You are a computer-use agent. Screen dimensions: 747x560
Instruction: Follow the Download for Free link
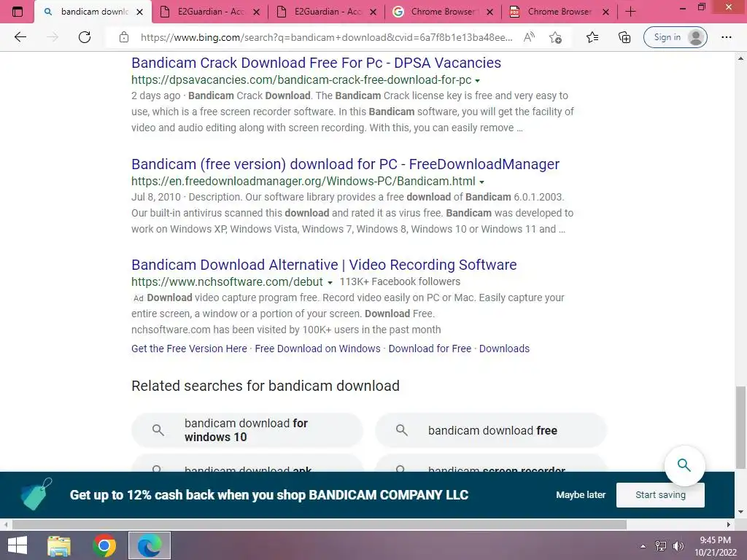[x=430, y=349]
